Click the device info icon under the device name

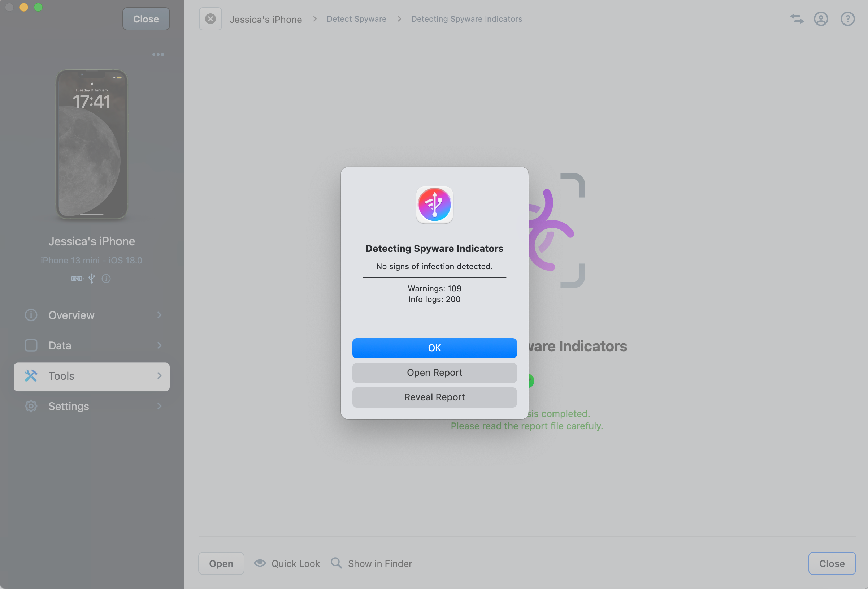point(106,279)
